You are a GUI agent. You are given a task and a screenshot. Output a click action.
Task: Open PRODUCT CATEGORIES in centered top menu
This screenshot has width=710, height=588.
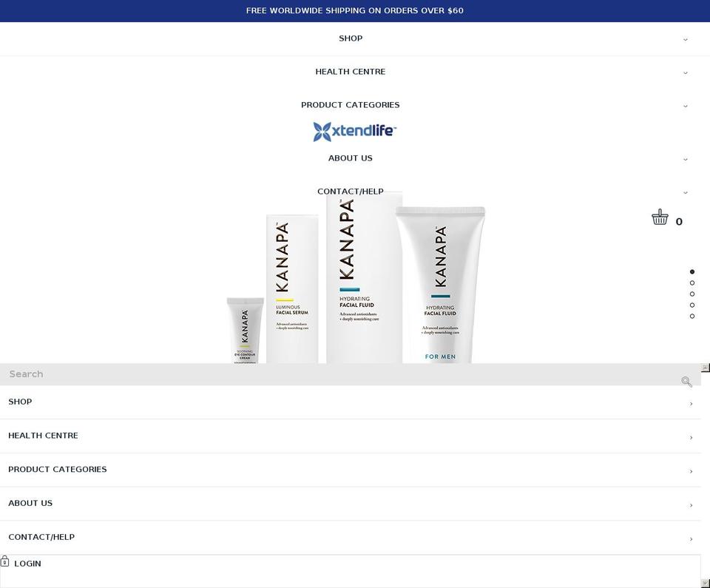coord(351,105)
